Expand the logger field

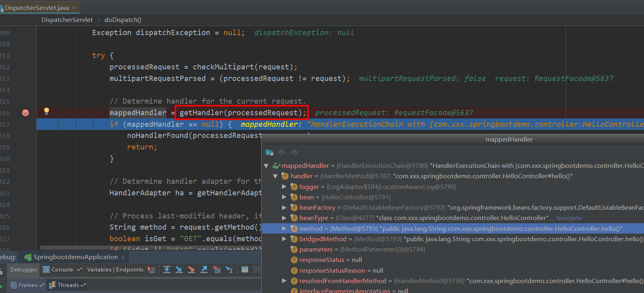284,187
